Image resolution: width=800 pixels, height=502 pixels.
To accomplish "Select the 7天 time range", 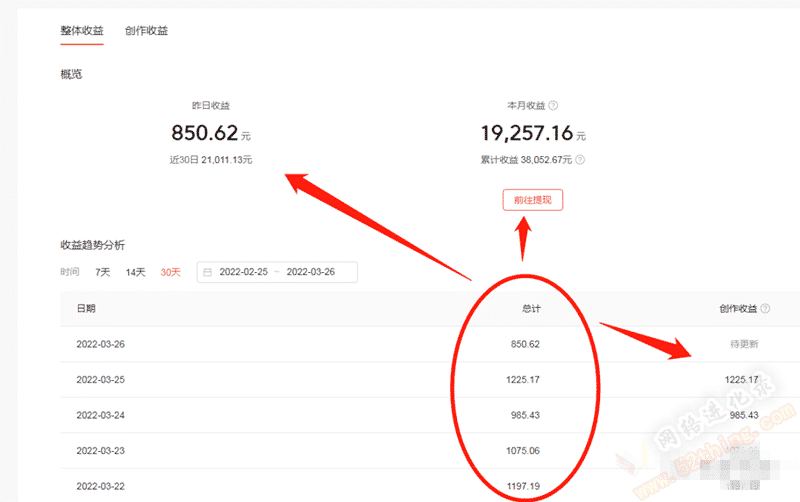I will (103, 272).
